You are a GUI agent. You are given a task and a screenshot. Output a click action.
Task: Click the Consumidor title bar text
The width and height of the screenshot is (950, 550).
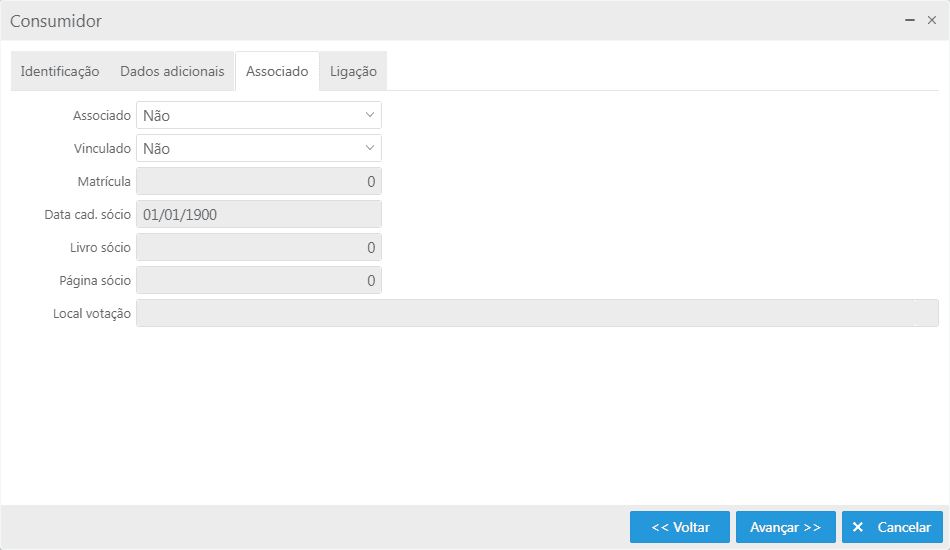click(56, 21)
